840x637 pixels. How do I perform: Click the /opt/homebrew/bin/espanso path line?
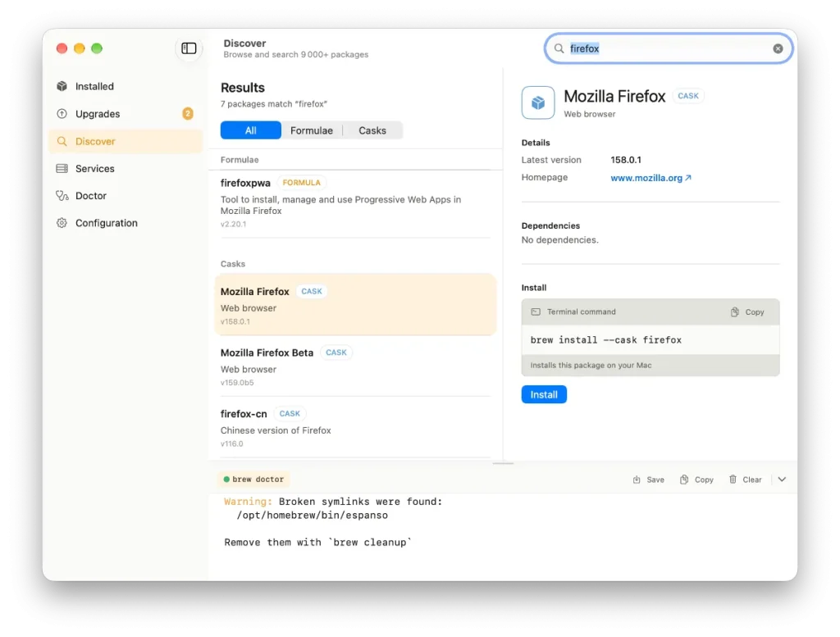pyautogui.click(x=313, y=516)
